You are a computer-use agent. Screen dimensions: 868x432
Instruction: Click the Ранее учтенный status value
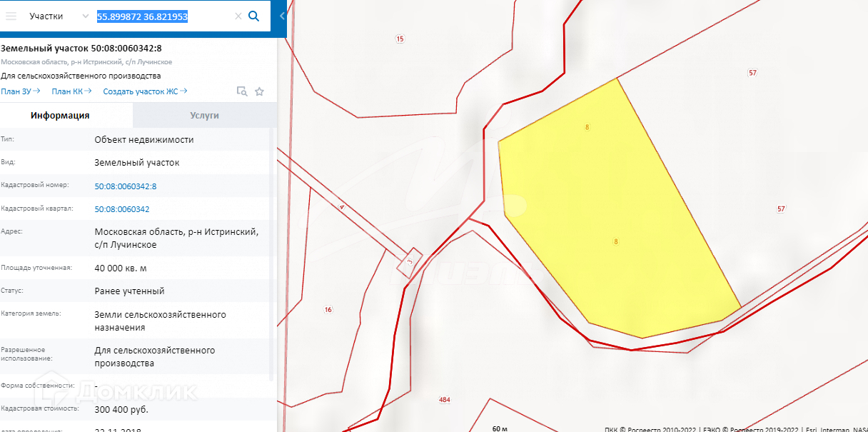(129, 291)
